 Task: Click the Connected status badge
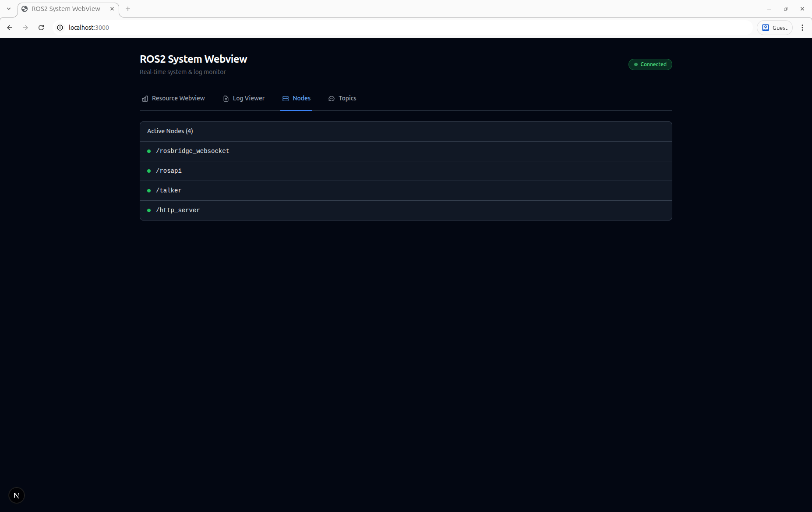click(650, 64)
